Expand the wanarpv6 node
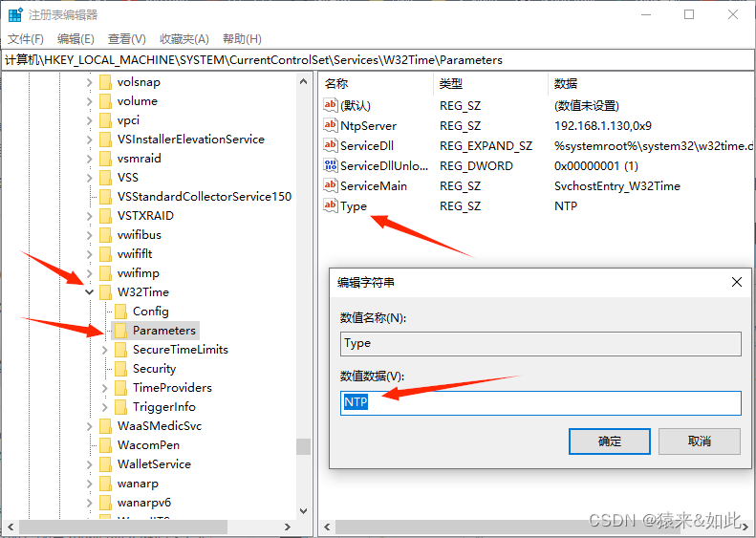 89,503
